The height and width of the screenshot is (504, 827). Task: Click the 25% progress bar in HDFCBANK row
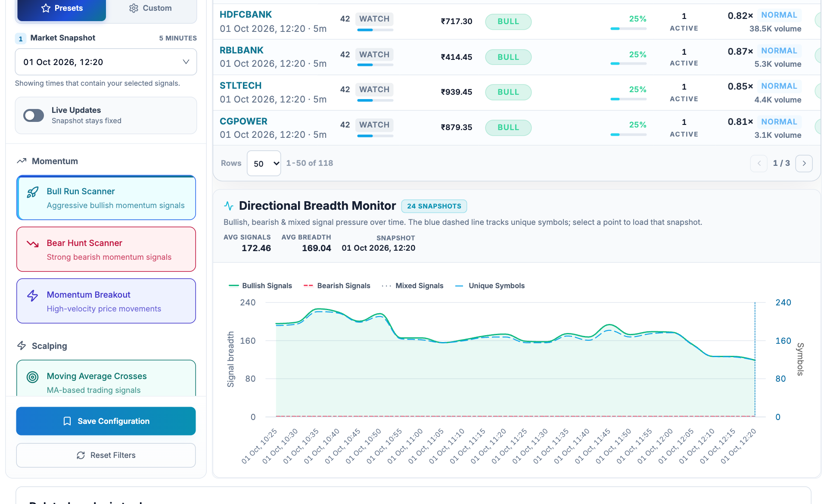pos(628,29)
